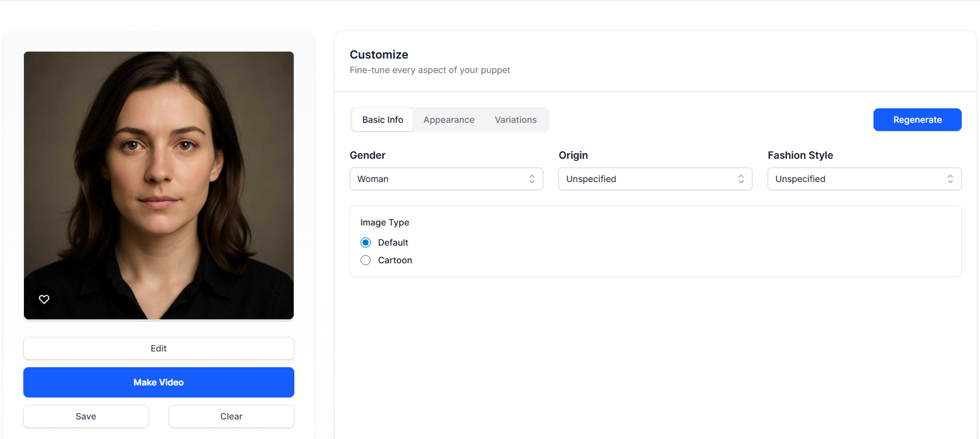This screenshot has height=439, width=980.
Task: Click the heart favorite icon on portrait
Action: pos(44,300)
